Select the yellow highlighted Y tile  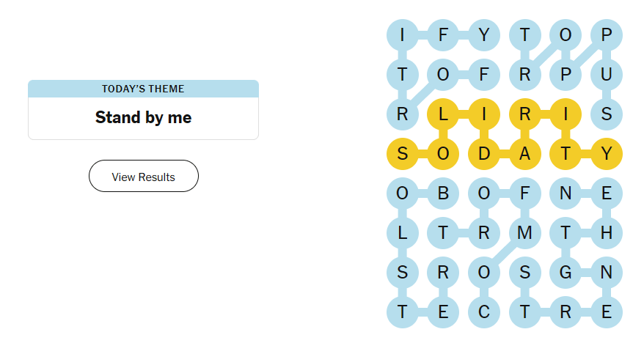606,154
